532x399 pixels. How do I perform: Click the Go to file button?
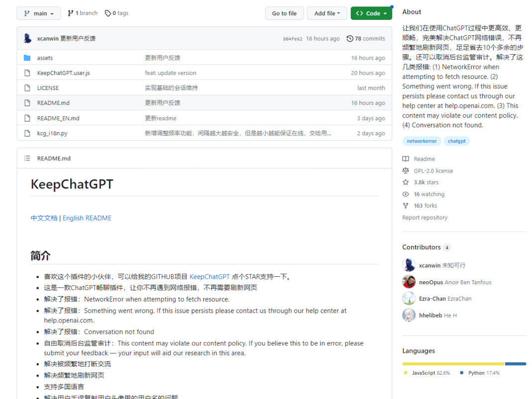click(x=284, y=13)
